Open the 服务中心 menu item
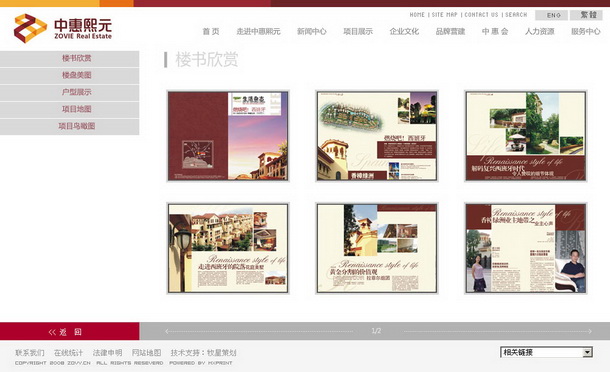Image resolution: width=610 pixels, height=372 pixels. [585, 32]
